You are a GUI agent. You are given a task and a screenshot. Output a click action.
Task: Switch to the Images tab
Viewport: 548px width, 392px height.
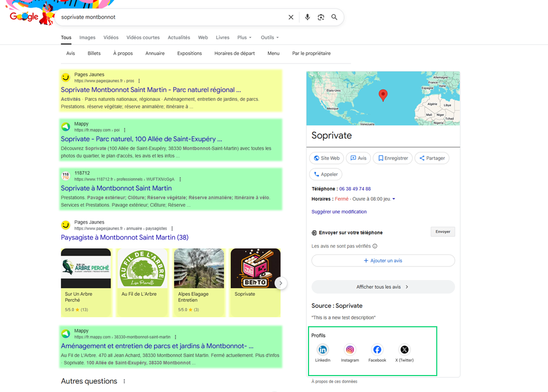(87, 38)
